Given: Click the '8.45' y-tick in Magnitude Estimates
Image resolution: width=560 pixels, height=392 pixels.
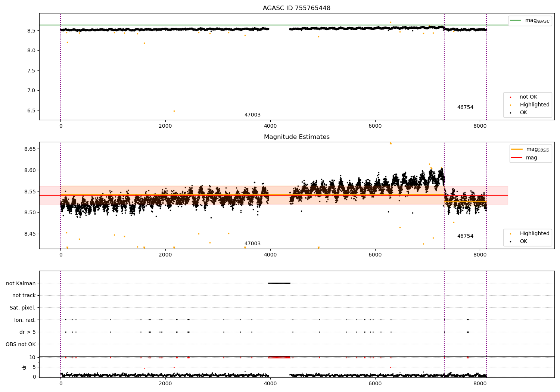Looking at the screenshot, I should pyautogui.click(x=30, y=234).
